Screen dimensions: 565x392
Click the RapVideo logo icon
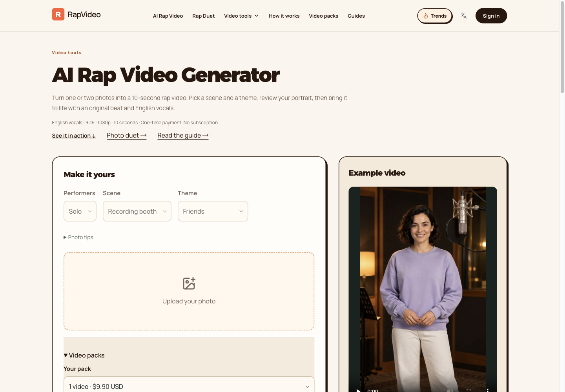[x=58, y=15]
